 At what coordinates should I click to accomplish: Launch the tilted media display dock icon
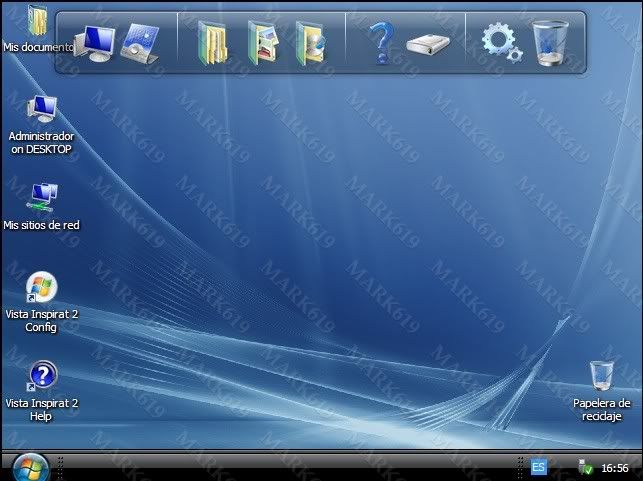click(140, 44)
